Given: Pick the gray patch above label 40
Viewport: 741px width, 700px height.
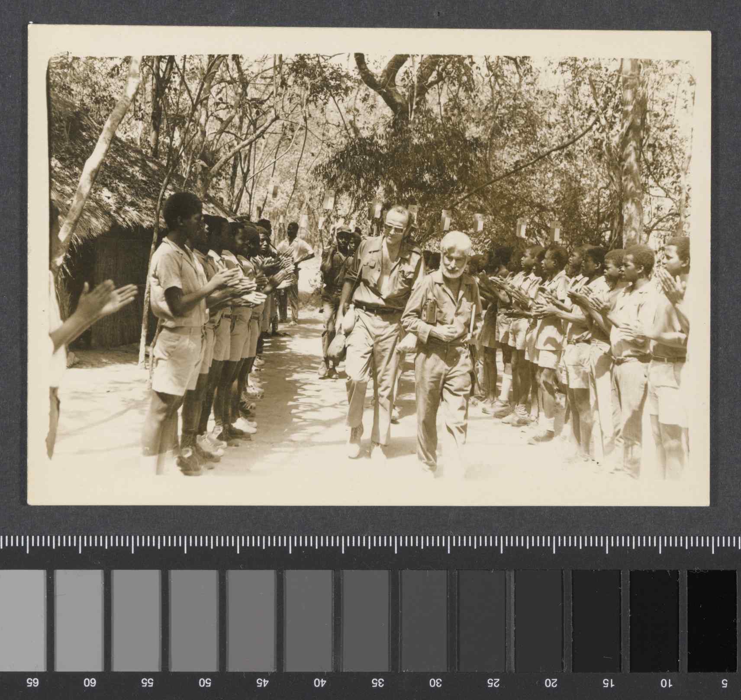Looking at the screenshot, I should 309,620.
